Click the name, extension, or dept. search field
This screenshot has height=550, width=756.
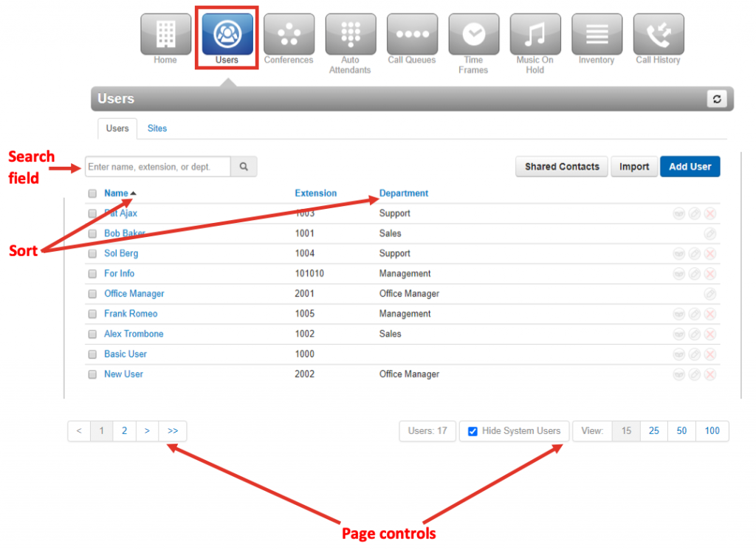click(157, 167)
